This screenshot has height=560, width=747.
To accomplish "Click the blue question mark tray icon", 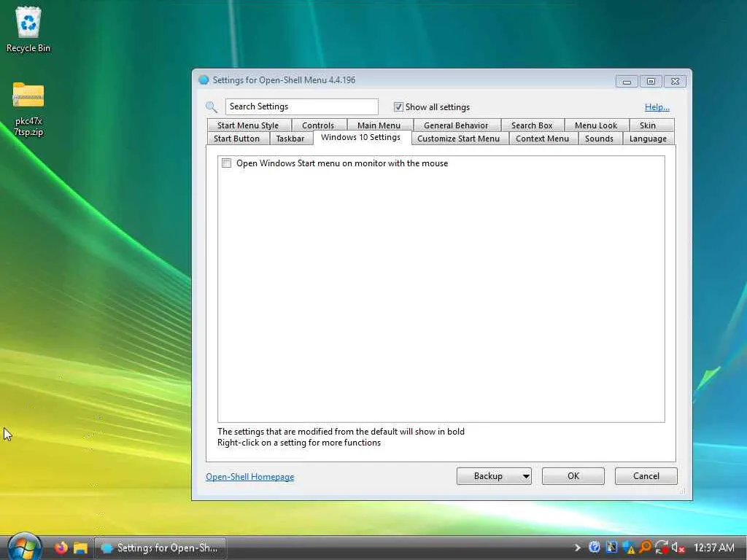I will (594, 548).
